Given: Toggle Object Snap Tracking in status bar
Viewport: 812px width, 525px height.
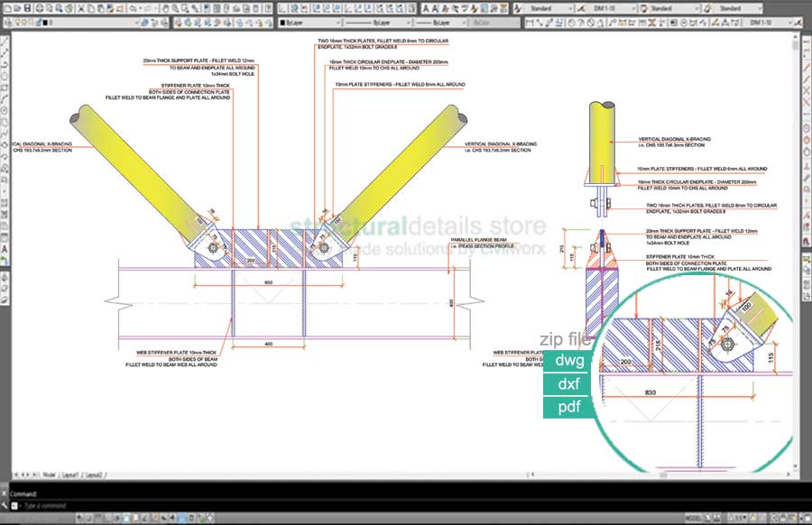Looking at the screenshot, I should (144, 518).
